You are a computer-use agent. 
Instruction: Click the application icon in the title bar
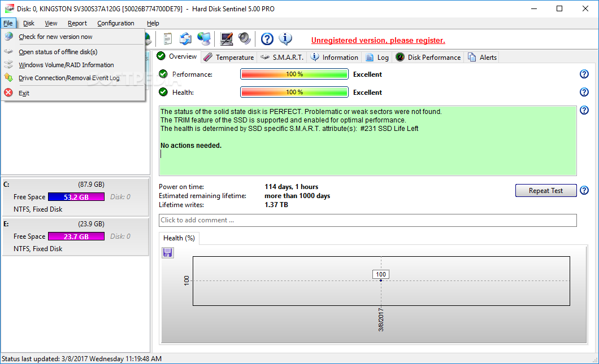(x=9, y=8)
